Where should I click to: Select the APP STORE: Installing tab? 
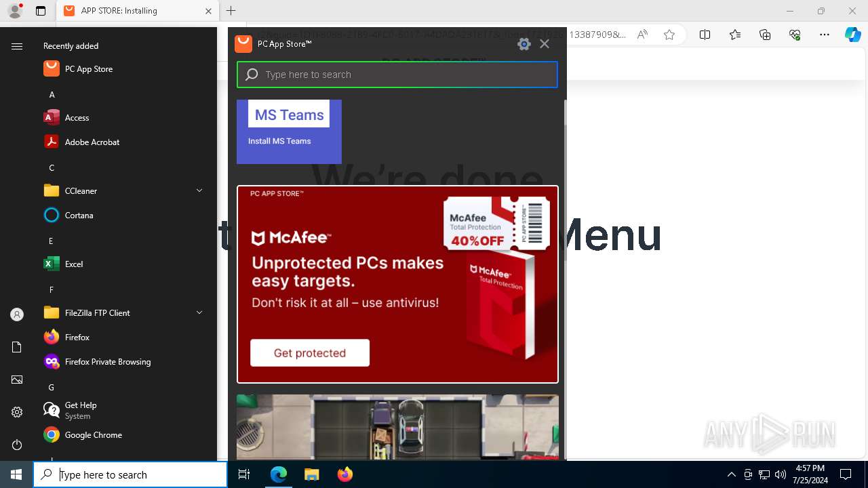point(136,11)
